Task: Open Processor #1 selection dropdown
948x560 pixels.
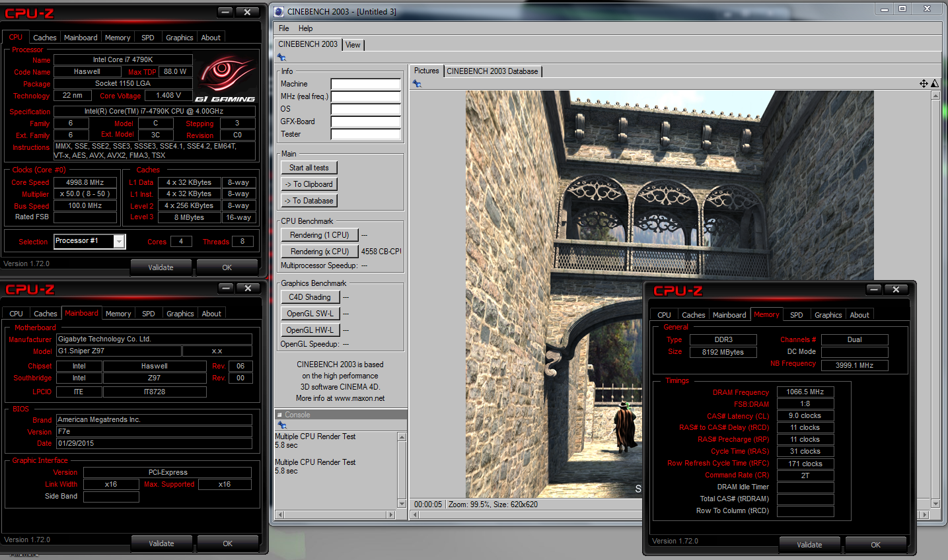Action: [119, 242]
